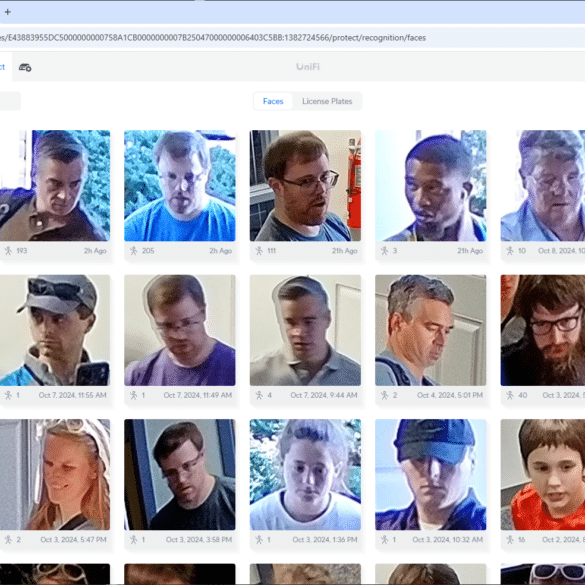Click person icon on Oct 3, 3:58 PM card
Viewport: 585px width, 585px height.
(134, 539)
